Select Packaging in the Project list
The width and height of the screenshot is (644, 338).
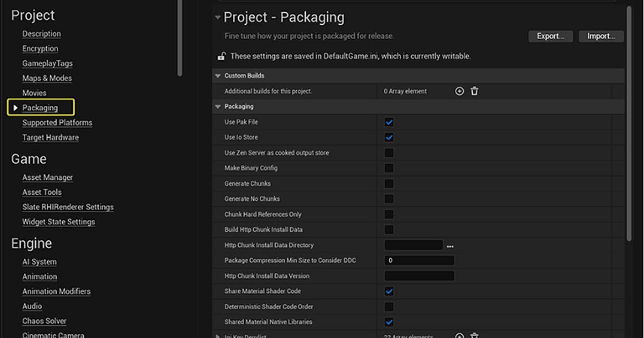point(40,108)
